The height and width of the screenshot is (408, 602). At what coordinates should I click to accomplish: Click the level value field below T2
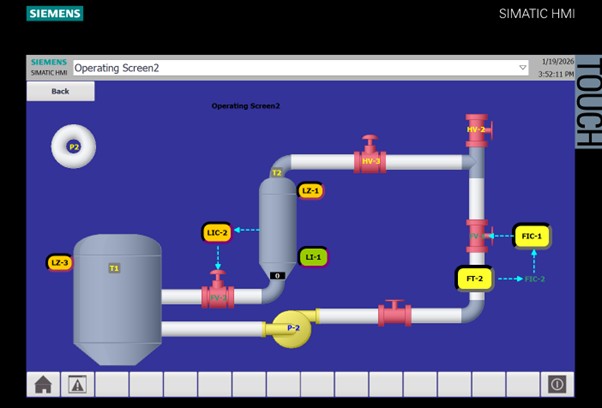[x=278, y=276]
